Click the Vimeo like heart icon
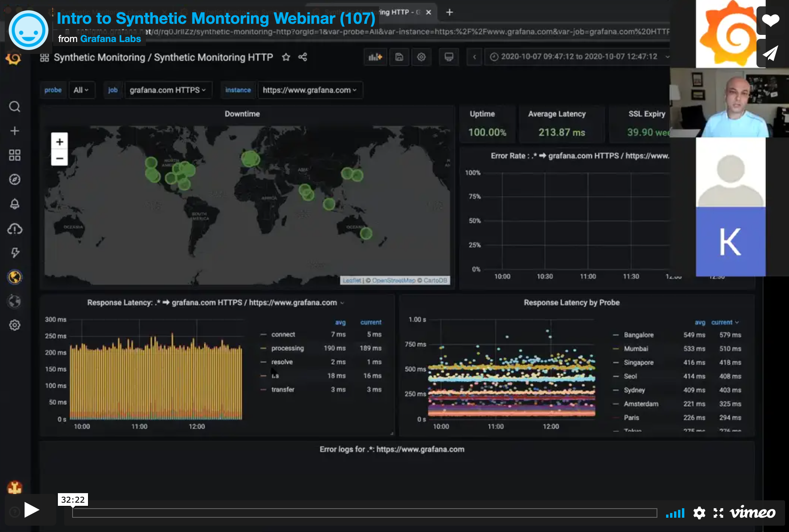Image resolution: width=789 pixels, height=532 pixels. [x=770, y=20]
